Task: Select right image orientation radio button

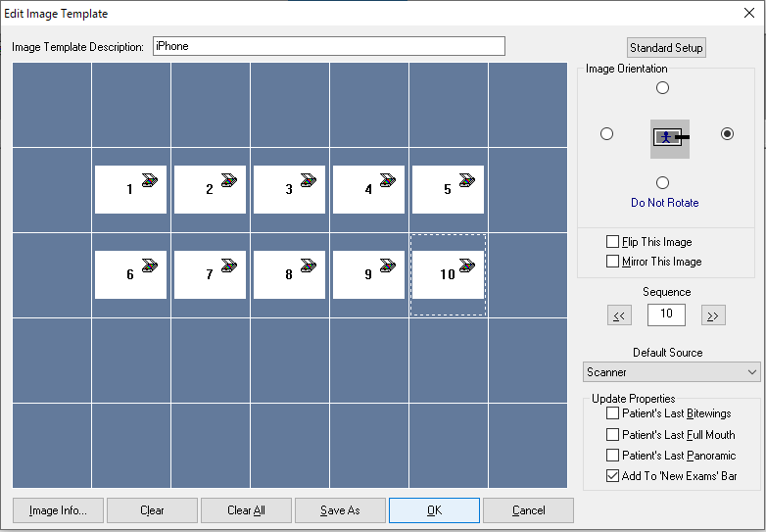Action: click(727, 134)
